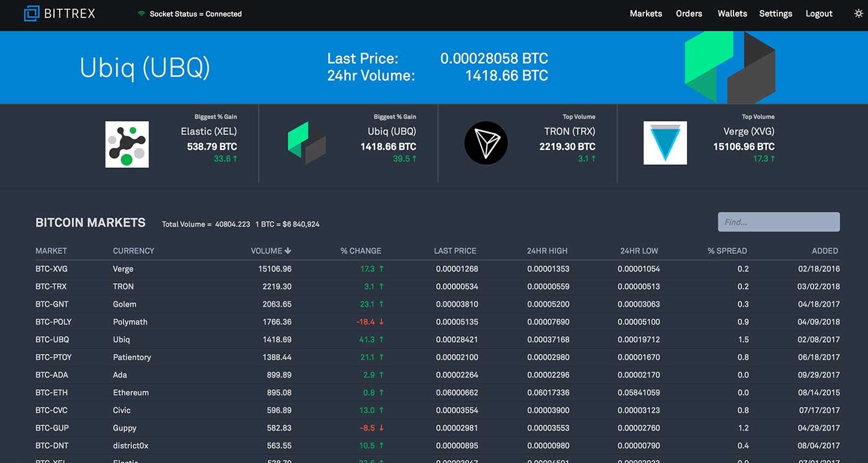The height and width of the screenshot is (463, 868).
Task: Open the BTC-PTOY market link
Action: (54, 357)
